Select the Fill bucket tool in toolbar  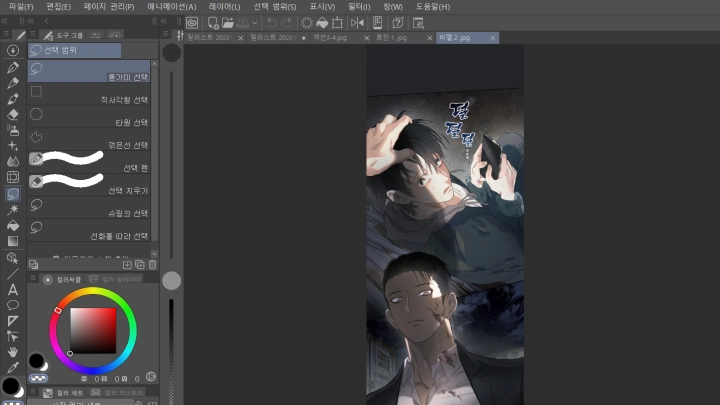tap(13, 225)
